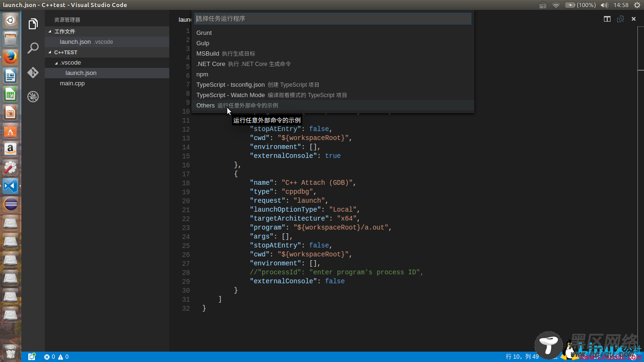
Task: Collapse the .vscode folder
Action: [x=107, y=63]
